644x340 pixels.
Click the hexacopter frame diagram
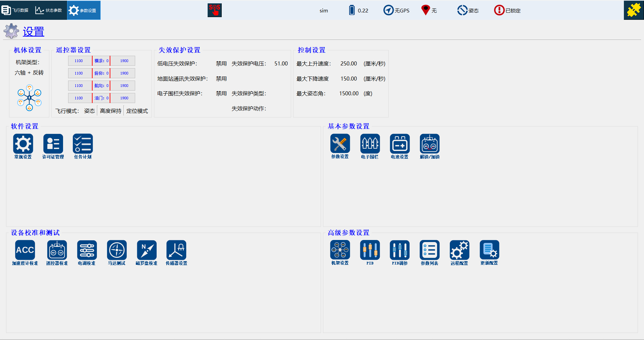click(30, 98)
